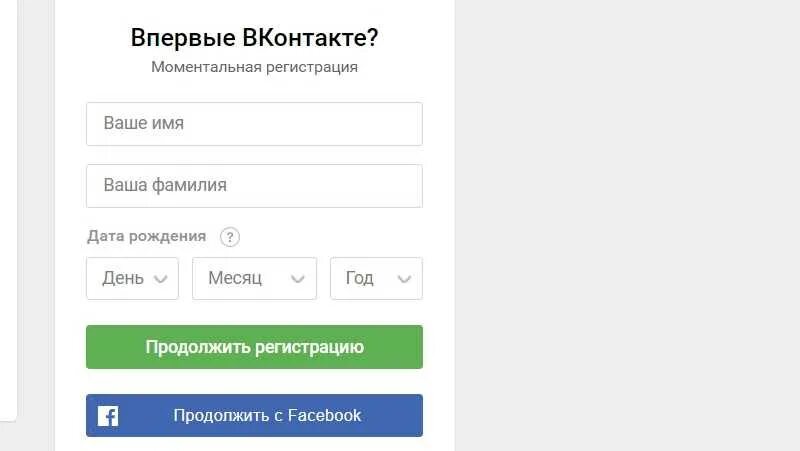
Task: Click the Facebook logo icon
Action: coord(108,416)
